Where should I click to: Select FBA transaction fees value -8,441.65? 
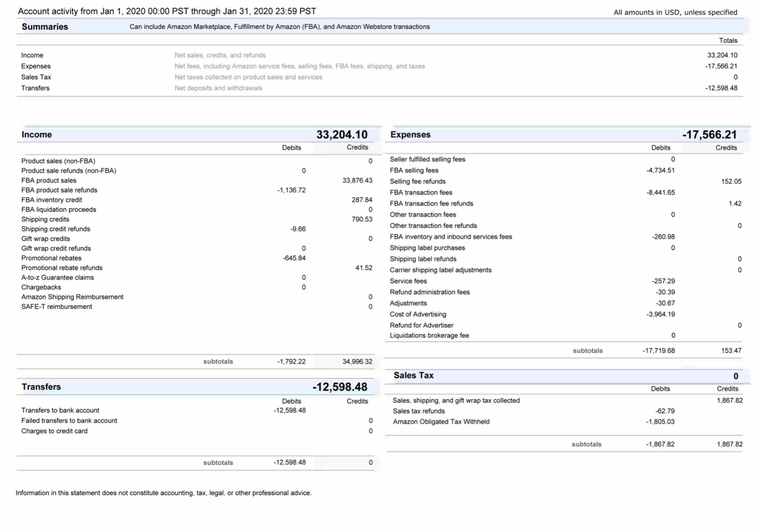[660, 193]
